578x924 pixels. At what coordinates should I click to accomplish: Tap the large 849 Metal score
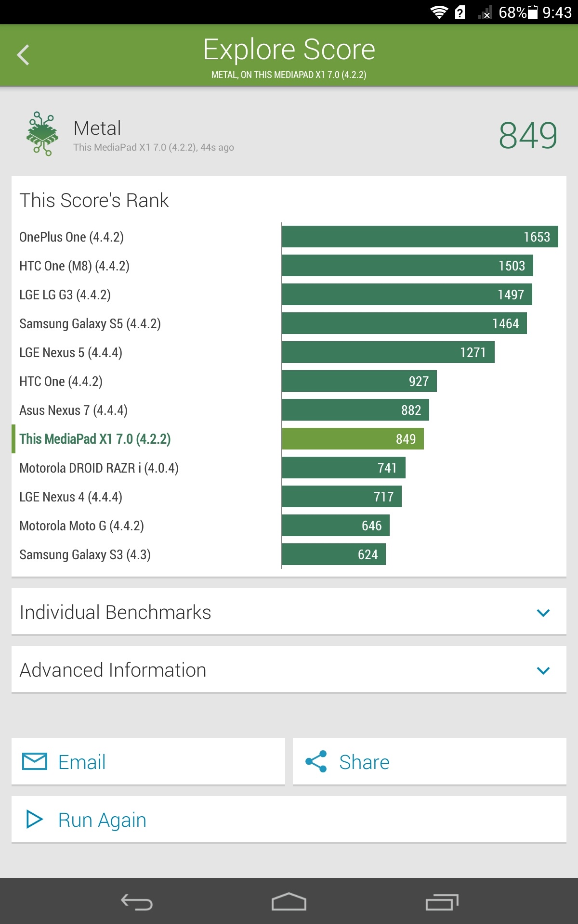coord(527,135)
